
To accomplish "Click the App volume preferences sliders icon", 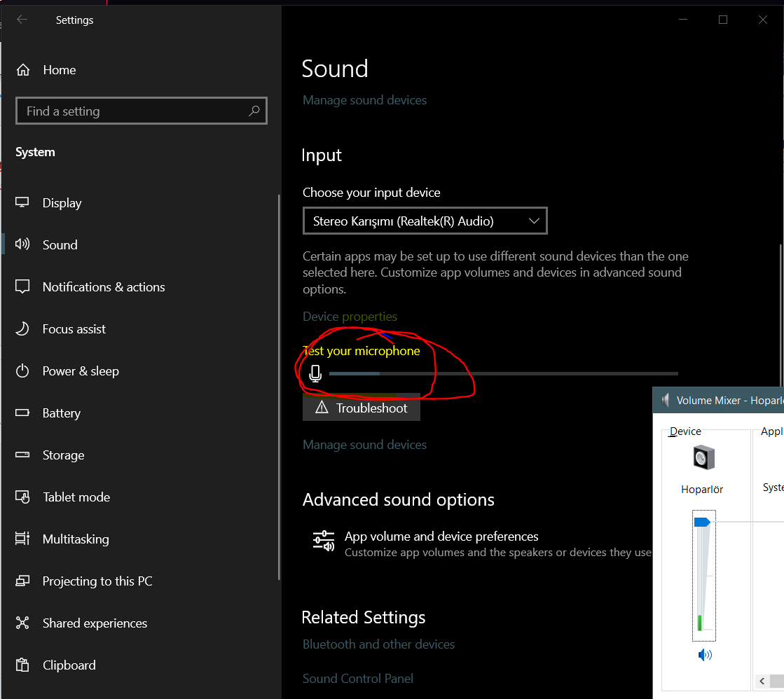I will (323, 541).
